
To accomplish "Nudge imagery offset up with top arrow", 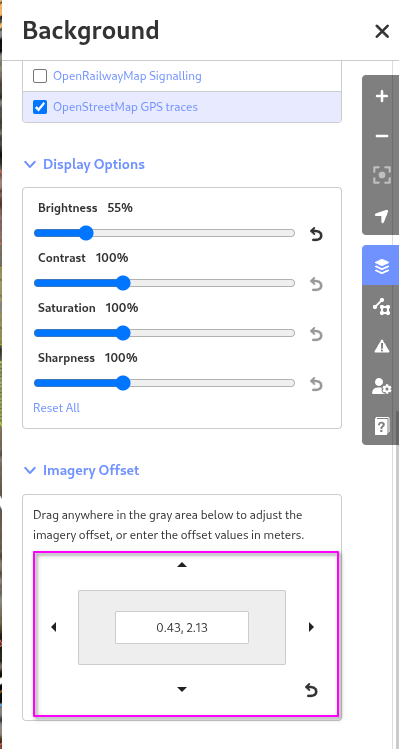I will 182,565.
